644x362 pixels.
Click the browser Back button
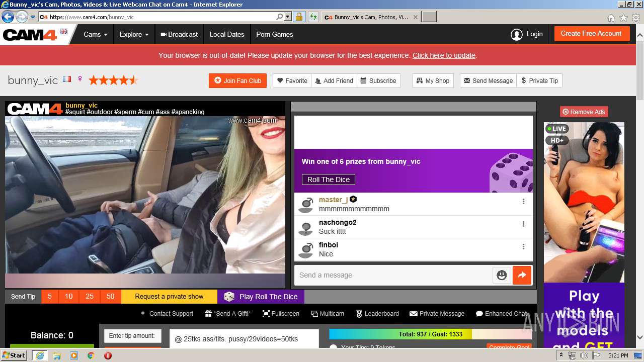point(8,17)
